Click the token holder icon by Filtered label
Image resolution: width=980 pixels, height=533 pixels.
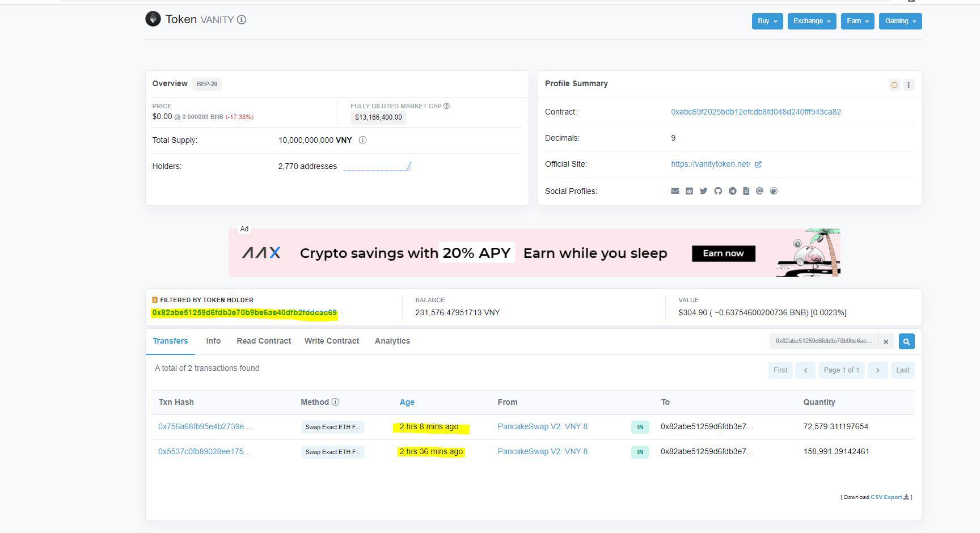coord(155,300)
